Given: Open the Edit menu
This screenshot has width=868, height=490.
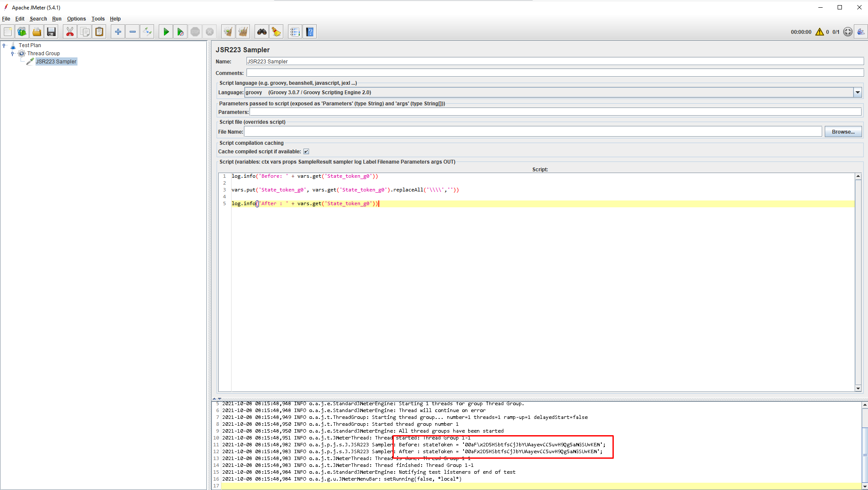Looking at the screenshot, I should (20, 19).
